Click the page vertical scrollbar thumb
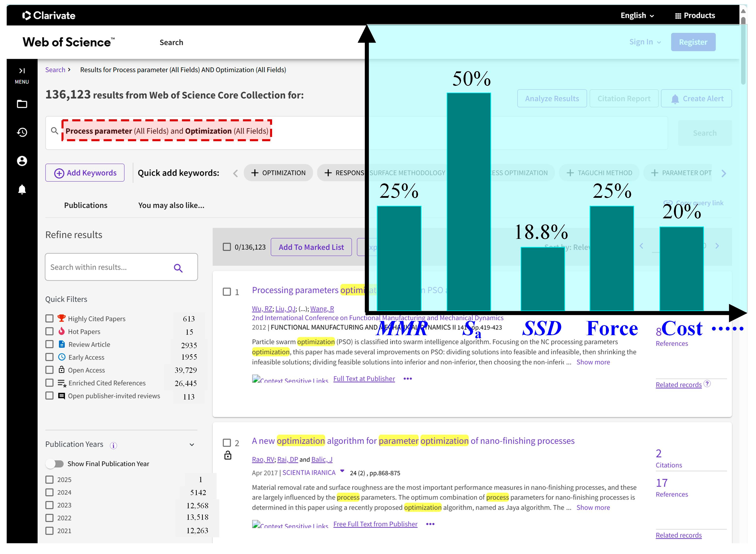Viewport: 756px width, 554px height. (x=743, y=50)
